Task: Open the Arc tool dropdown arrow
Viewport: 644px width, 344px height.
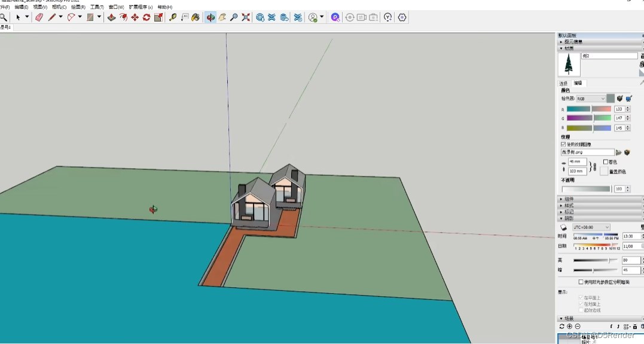Action: [x=80, y=17]
